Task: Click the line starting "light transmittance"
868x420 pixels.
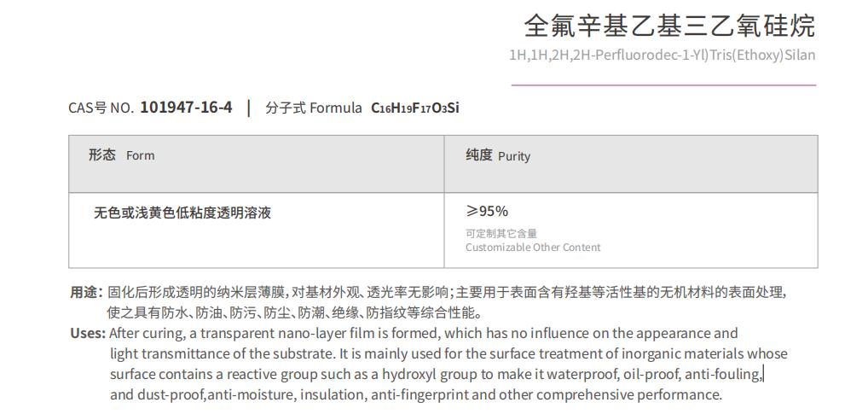Action: (448, 353)
